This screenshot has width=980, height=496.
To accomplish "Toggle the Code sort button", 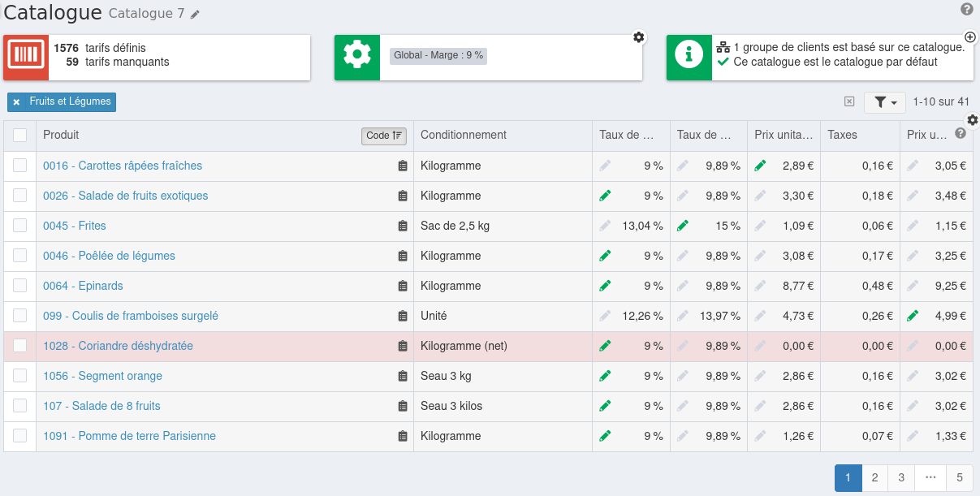I will pos(383,136).
